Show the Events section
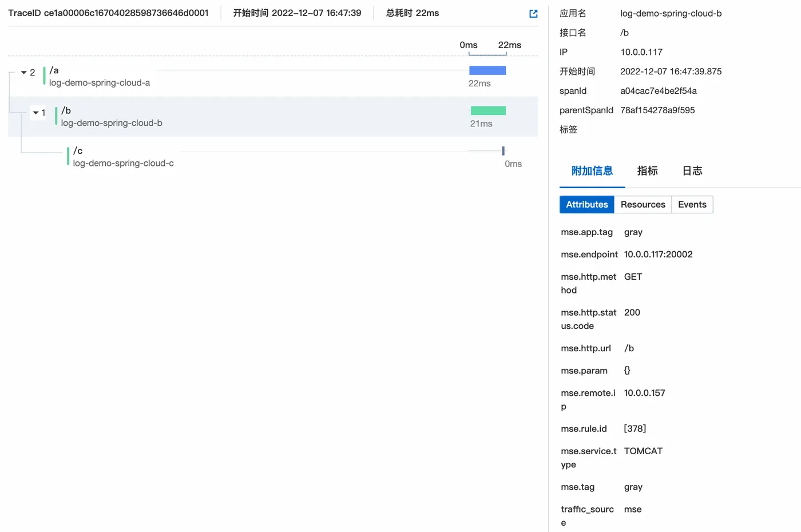 pos(692,205)
